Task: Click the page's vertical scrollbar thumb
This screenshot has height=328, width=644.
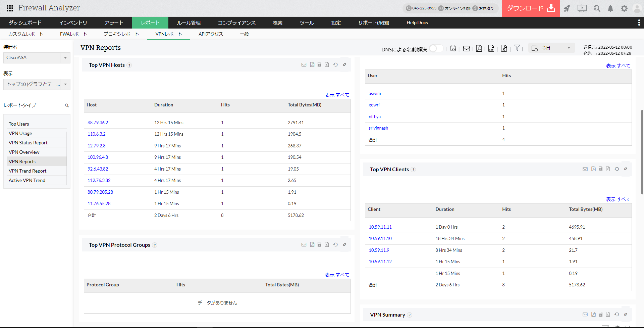Action: [x=642, y=151]
